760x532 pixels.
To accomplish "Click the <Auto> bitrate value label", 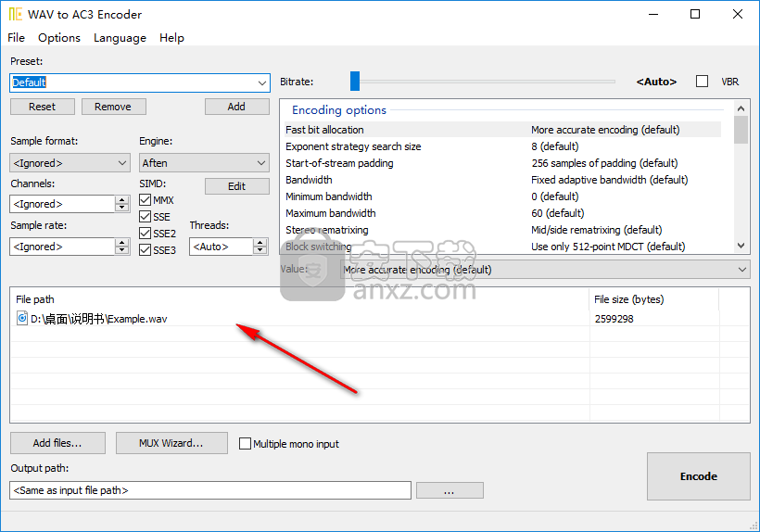I will (x=656, y=82).
